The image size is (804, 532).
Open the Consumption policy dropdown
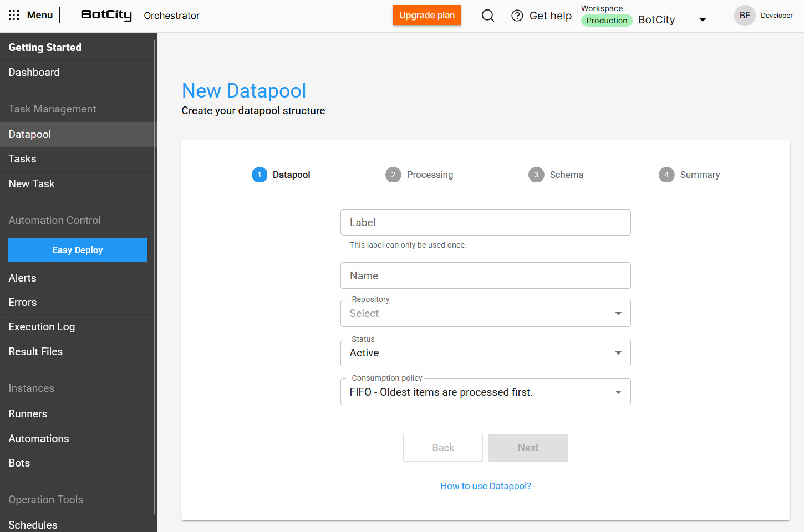click(x=485, y=392)
